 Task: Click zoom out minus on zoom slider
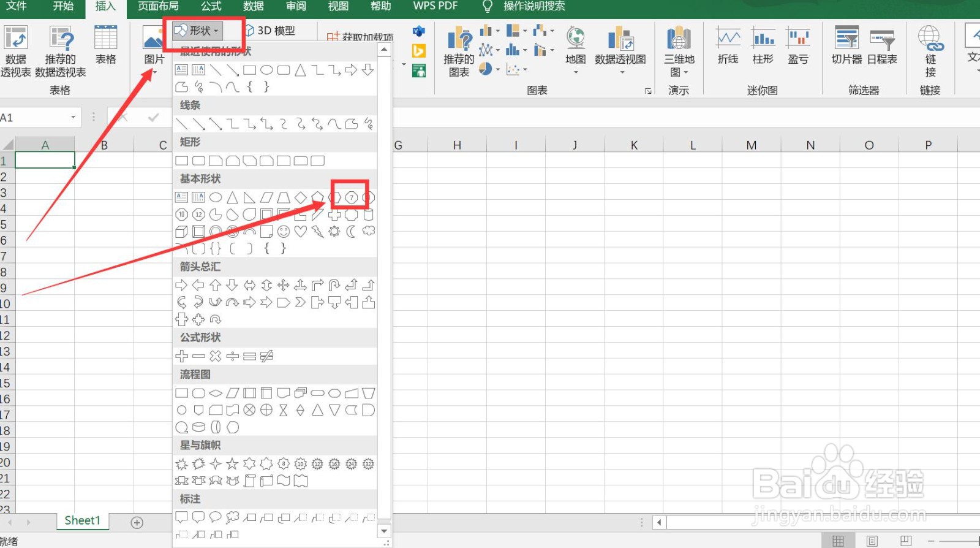(x=931, y=541)
